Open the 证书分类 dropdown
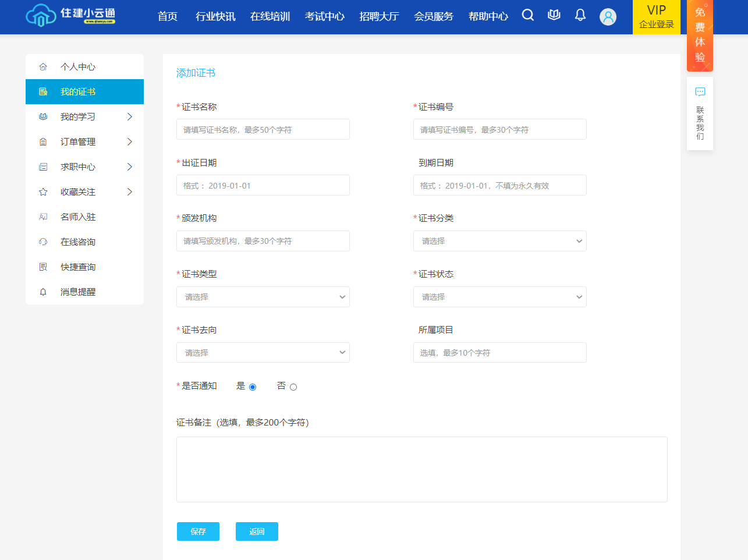 tap(499, 241)
